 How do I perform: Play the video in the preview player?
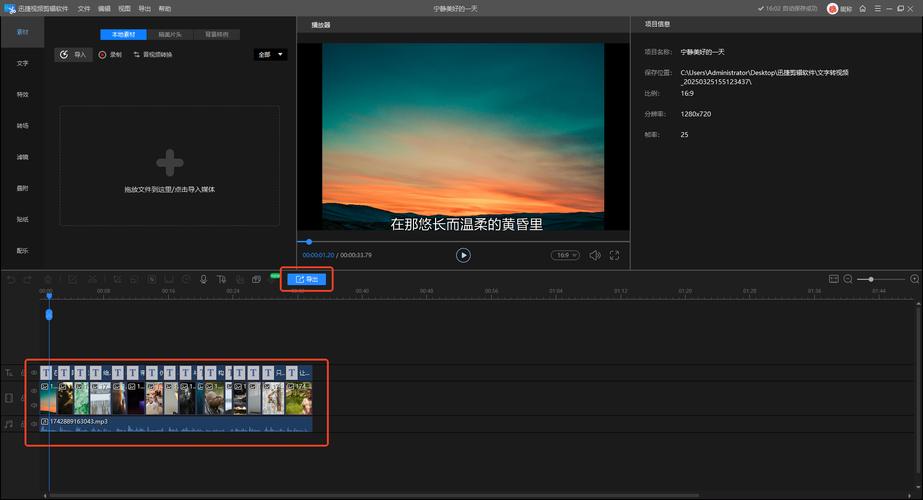(463, 255)
